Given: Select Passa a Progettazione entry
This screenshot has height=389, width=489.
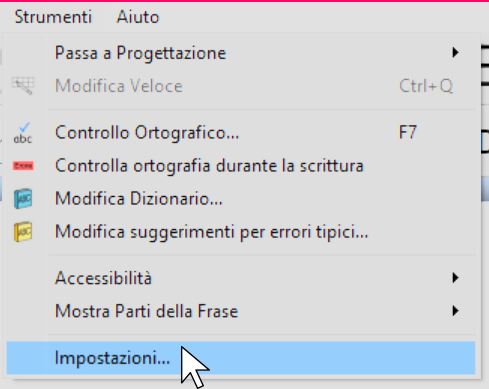Looking at the screenshot, I should coord(241,53).
